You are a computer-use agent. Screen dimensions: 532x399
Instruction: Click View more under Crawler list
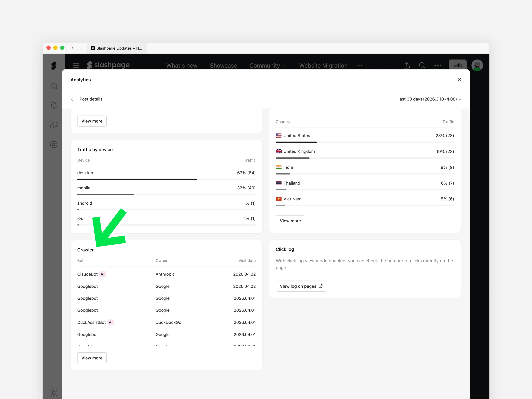pos(92,358)
